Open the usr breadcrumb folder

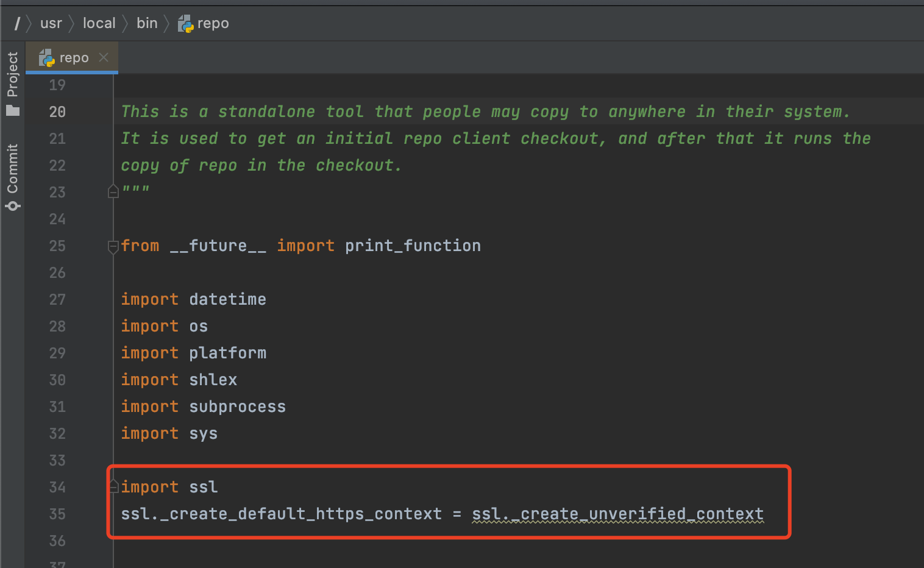coord(51,24)
